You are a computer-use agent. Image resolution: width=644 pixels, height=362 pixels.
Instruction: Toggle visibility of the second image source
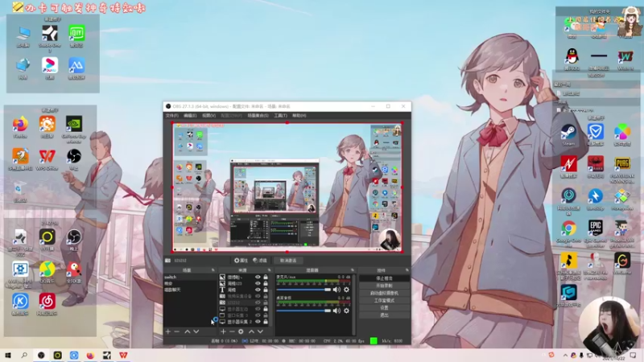point(258,283)
